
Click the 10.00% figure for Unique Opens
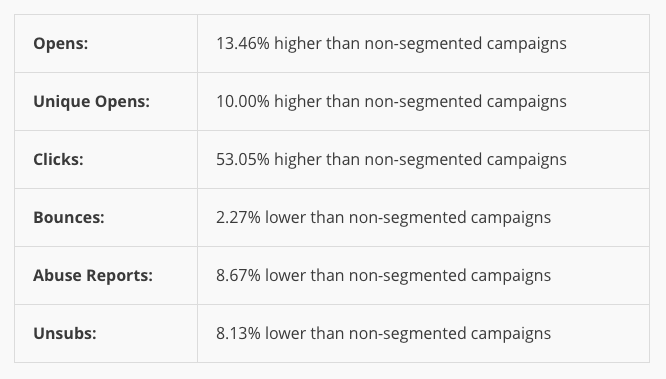(243, 102)
